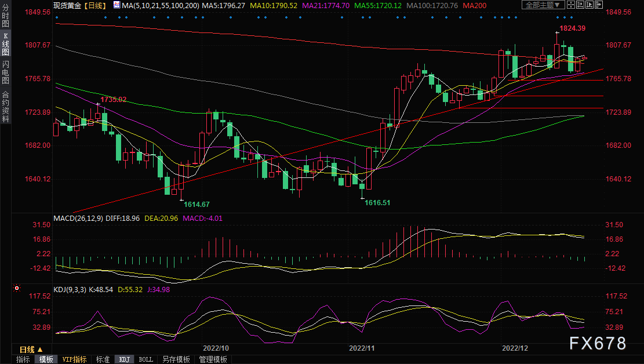644x364 pixels.
Task: Open the 闪电图 side tab
Action: 5,72
